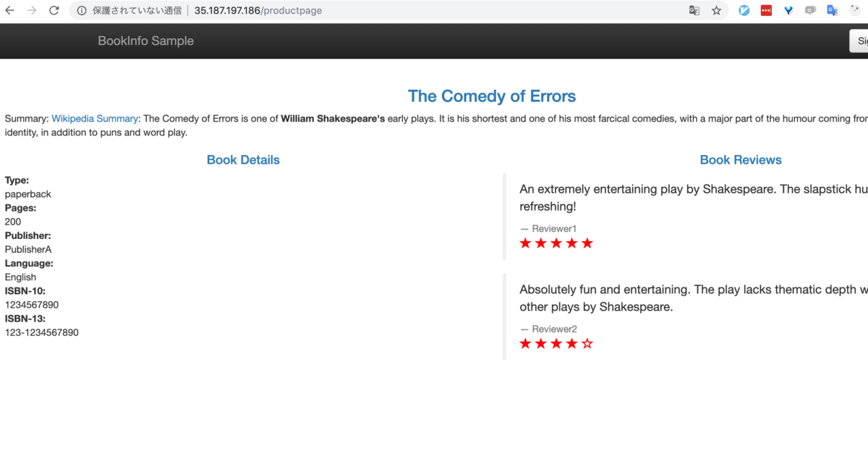The width and height of the screenshot is (868, 475).
Task: Click the first red star under Reviewer2
Action: tap(525, 343)
